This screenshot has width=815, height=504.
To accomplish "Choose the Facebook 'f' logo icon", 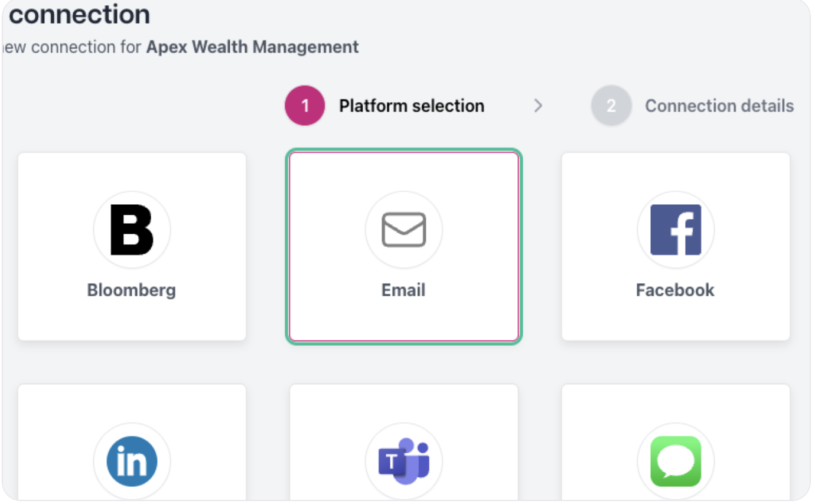I will (676, 230).
